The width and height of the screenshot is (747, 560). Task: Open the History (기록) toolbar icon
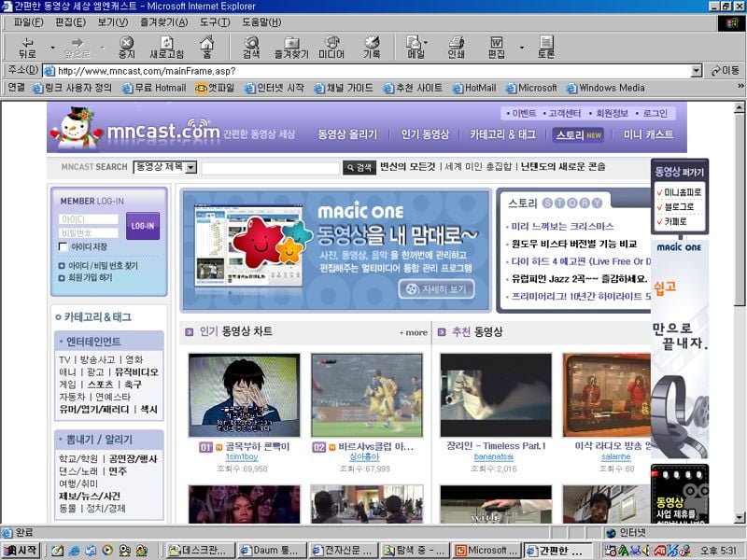tap(372, 47)
